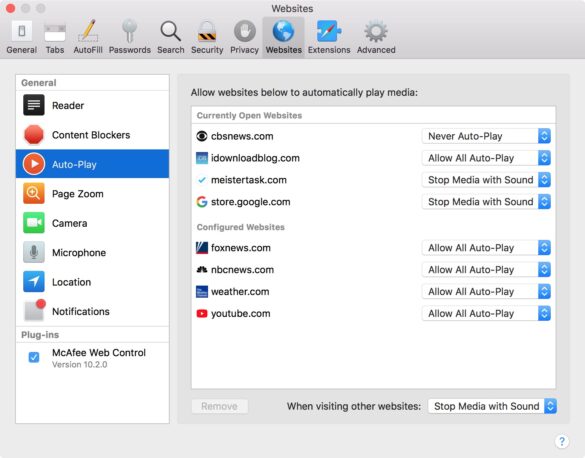Select the weather.com row text
The width and height of the screenshot is (585, 458).
coord(240,292)
